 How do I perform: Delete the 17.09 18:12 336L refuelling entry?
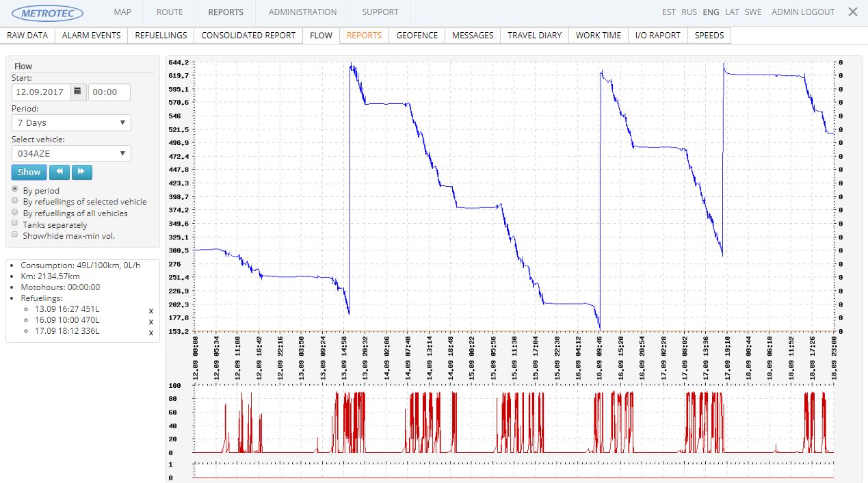tap(151, 333)
